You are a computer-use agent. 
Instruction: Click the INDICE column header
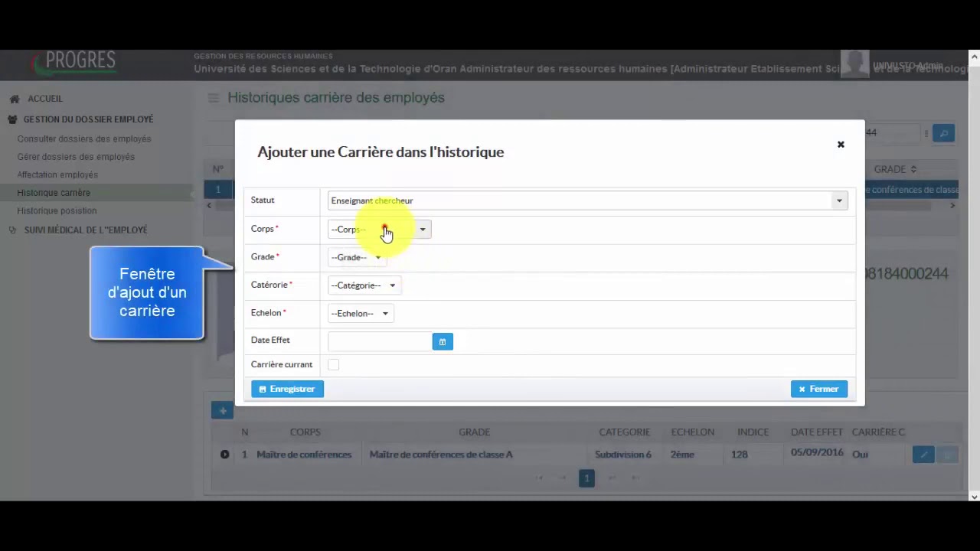click(x=753, y=432)
